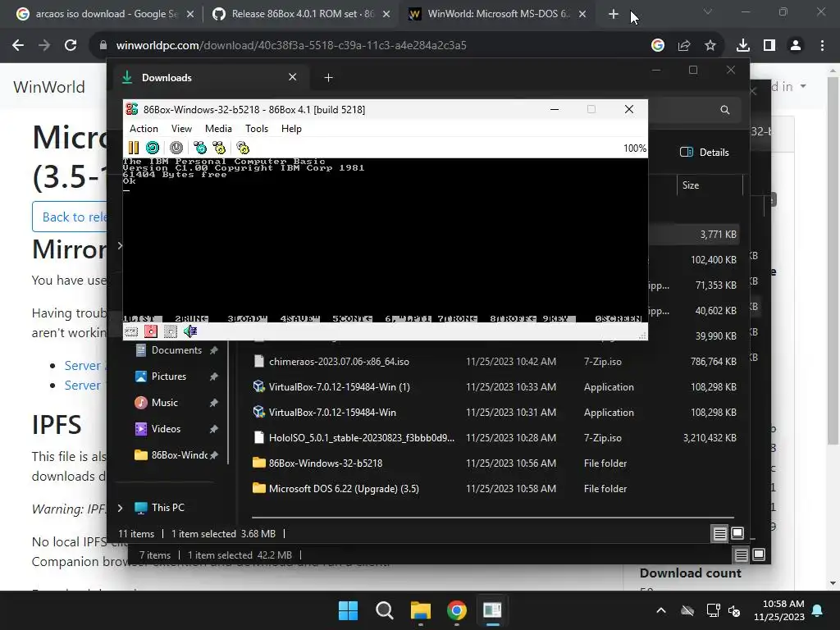Image resolution: width=840 pixels, height=630 pixels.
Task: Toggle the Chrome side panel
Action: pyautogui.click(x=769, y=46)
